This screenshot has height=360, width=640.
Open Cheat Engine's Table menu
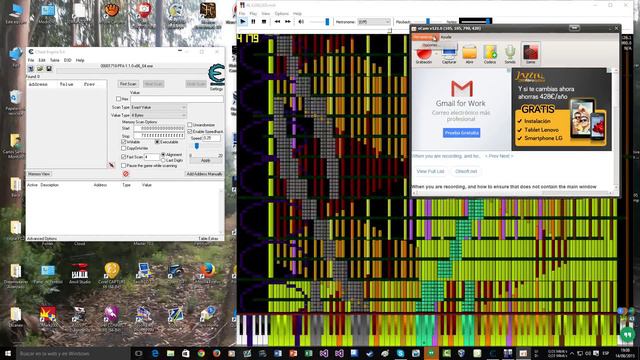tap(54, 60)
